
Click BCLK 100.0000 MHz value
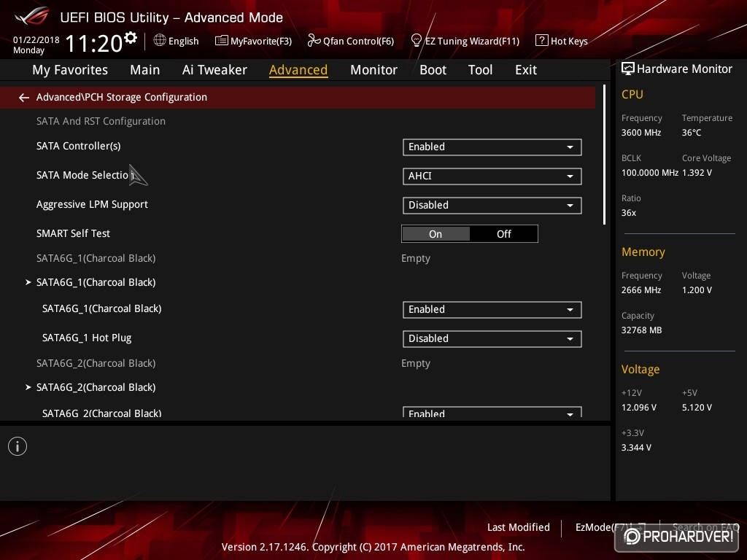pyautogui.click(x=650, y=172)
